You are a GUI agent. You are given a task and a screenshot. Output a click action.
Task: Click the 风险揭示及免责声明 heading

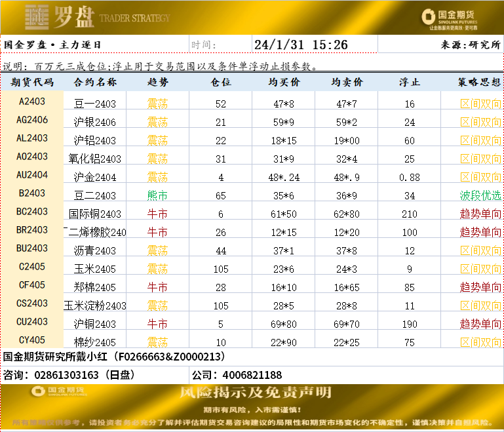(x=255, y=392)
